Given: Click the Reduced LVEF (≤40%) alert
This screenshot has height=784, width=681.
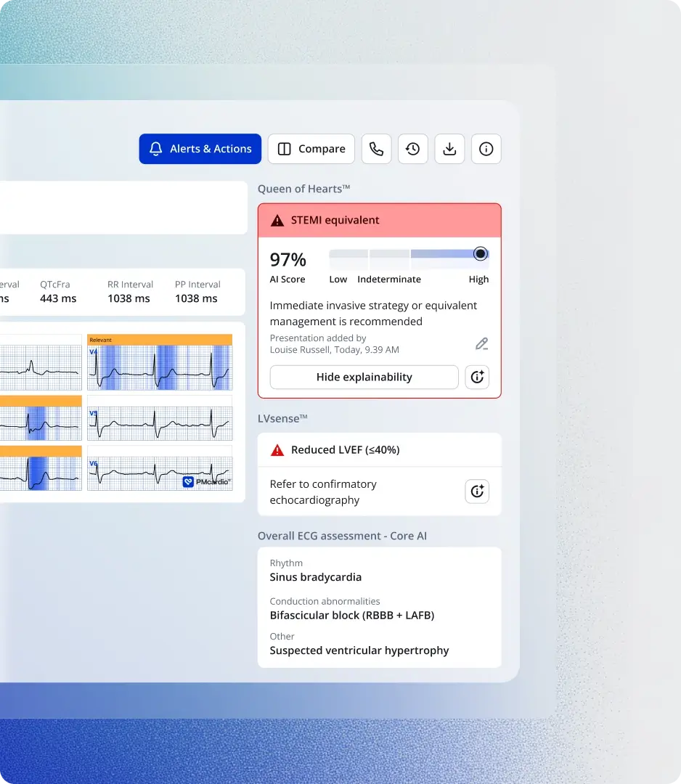Looking at the screenshot, I should [380, 449].
